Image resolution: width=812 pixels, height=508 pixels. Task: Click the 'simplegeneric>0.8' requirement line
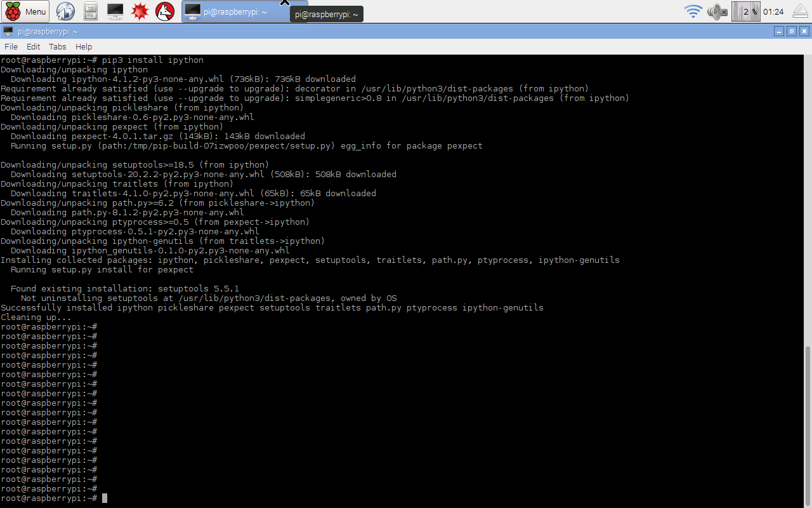[x=315, y=98]
